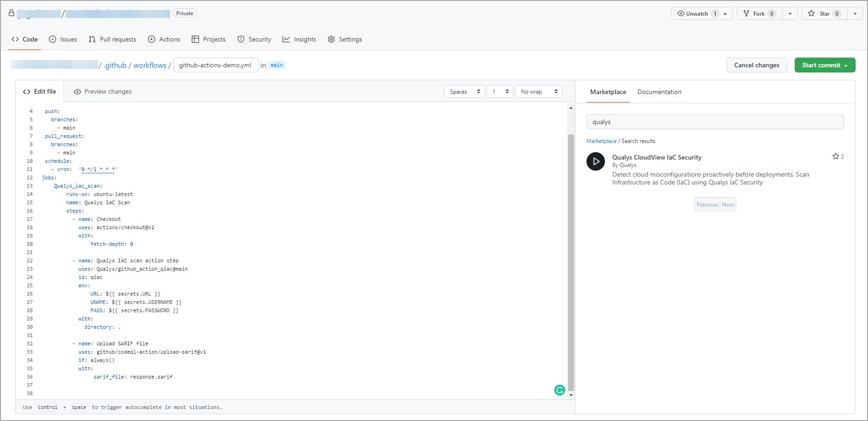The width and height of the screenshot is (868, 421).
Task: Click the github-actions-demo.yml filename field
Action: coord(215,65)
